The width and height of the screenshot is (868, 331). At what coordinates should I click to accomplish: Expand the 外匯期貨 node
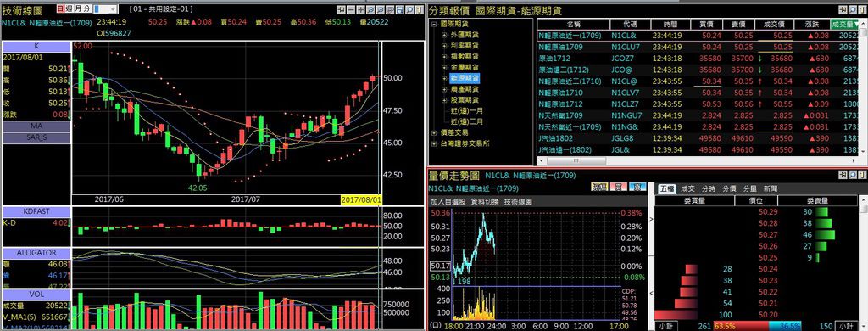coord(444,36)
